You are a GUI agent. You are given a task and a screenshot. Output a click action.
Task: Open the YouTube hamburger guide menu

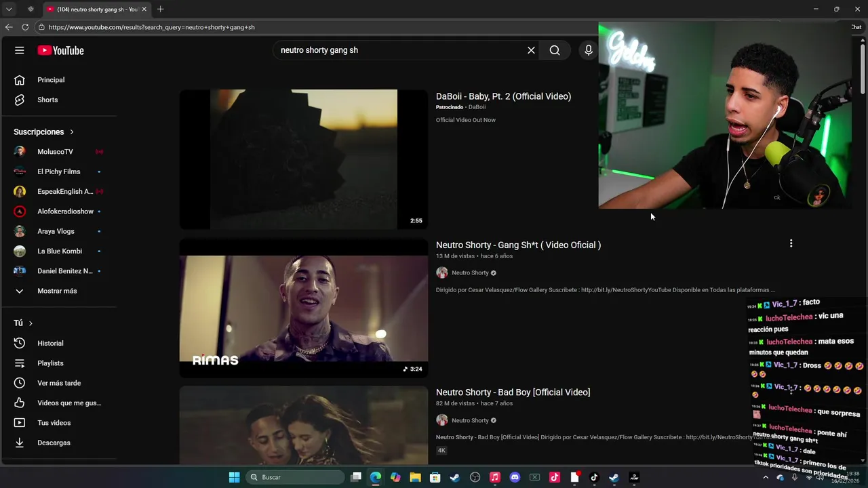point(20,50)
